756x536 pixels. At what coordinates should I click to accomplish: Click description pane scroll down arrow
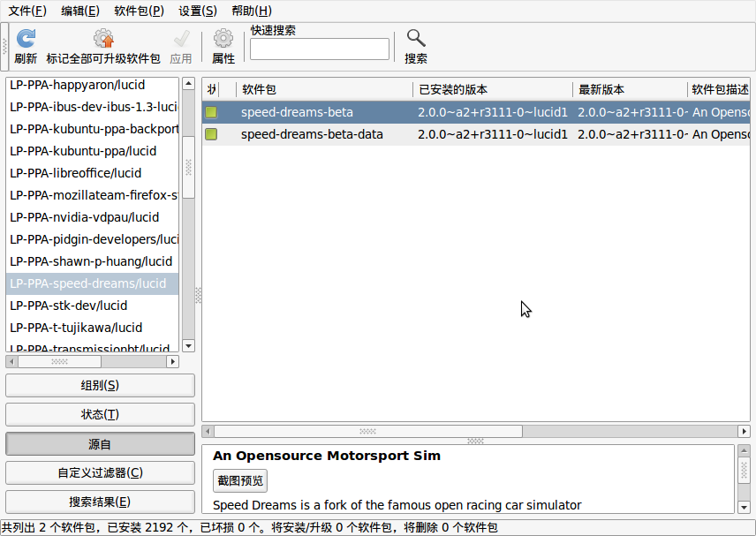point(744,507)
